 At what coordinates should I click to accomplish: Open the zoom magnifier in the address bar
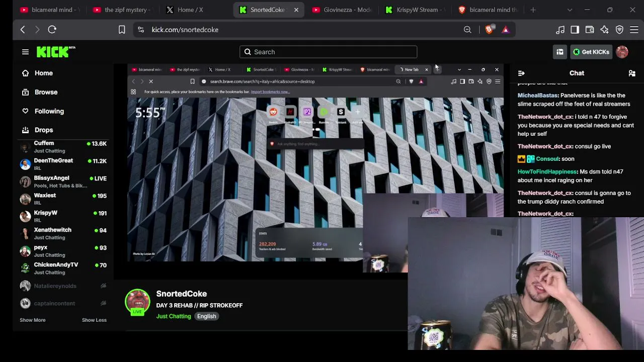467,30
